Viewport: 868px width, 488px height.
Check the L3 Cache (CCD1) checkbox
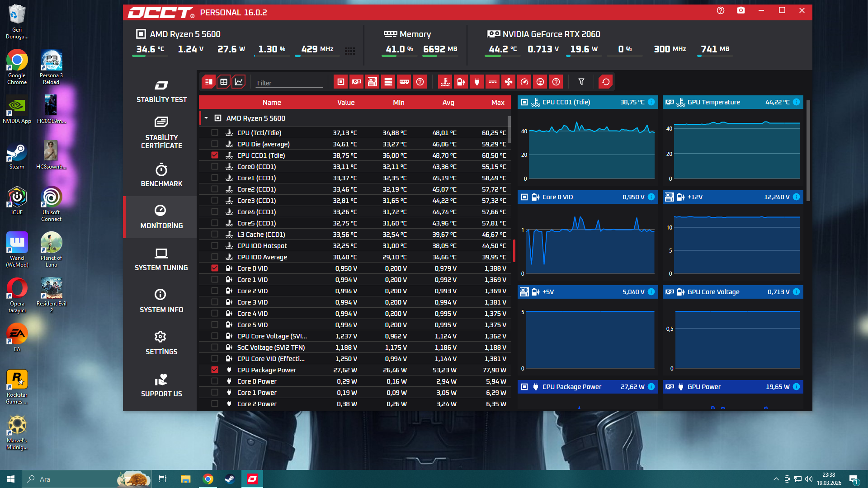point(215,235)
